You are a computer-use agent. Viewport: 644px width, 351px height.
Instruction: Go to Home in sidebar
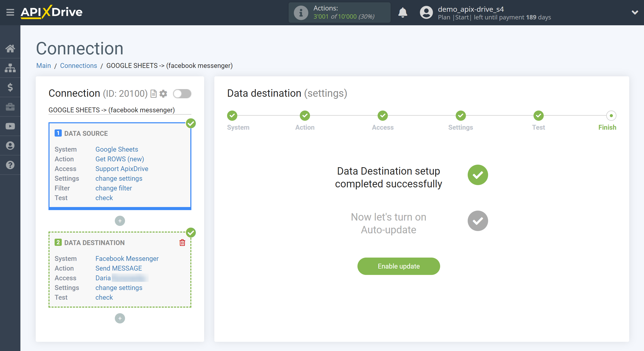pos(10,48)
